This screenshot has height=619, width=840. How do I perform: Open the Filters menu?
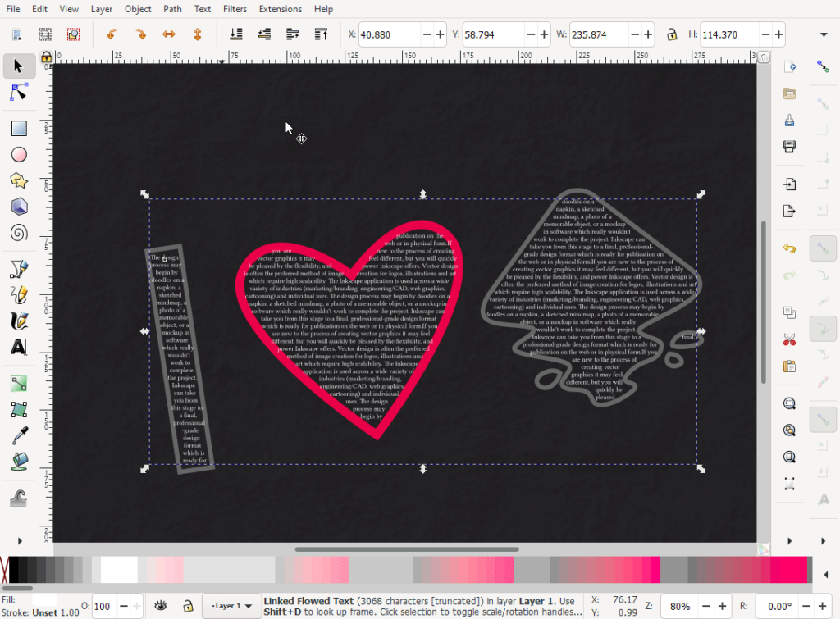click(x=235, y=9)
